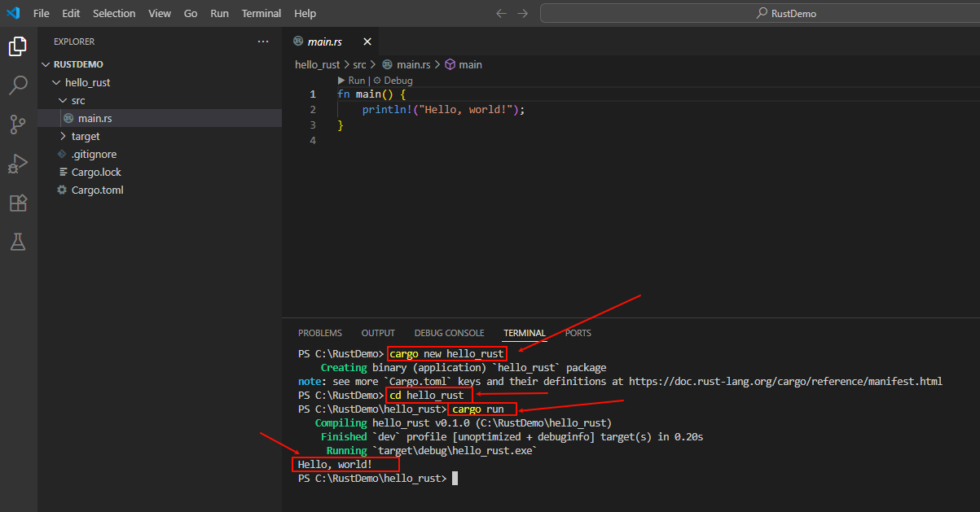Expand the target folder
The height and width of the screenshot is (512, 980).
coord(64,136)
